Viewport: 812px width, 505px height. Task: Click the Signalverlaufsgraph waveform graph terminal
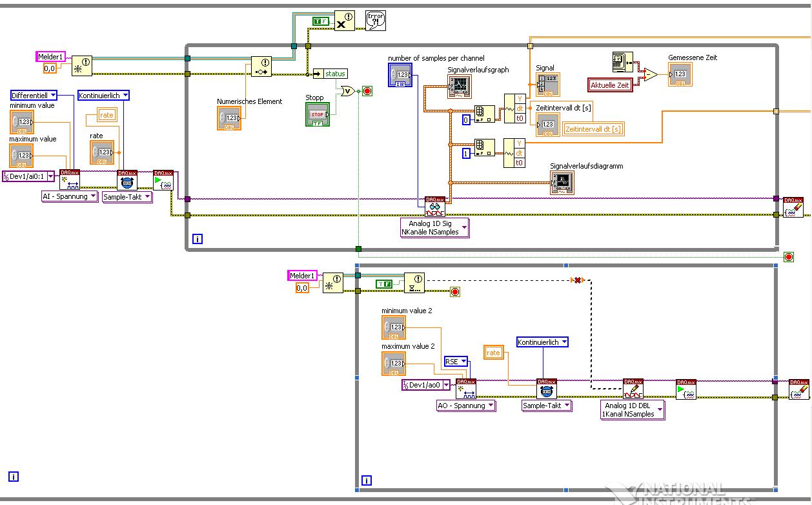[460, 87]
